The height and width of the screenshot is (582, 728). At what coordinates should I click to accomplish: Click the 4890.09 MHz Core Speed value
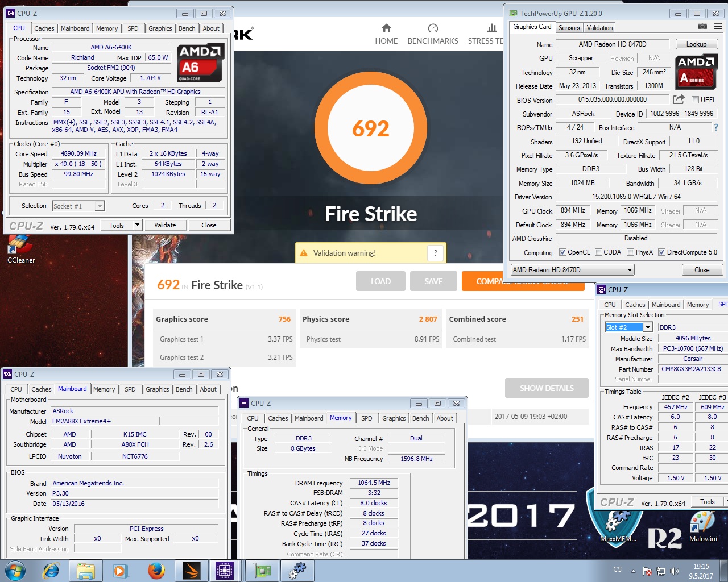(x=78, y=153)
